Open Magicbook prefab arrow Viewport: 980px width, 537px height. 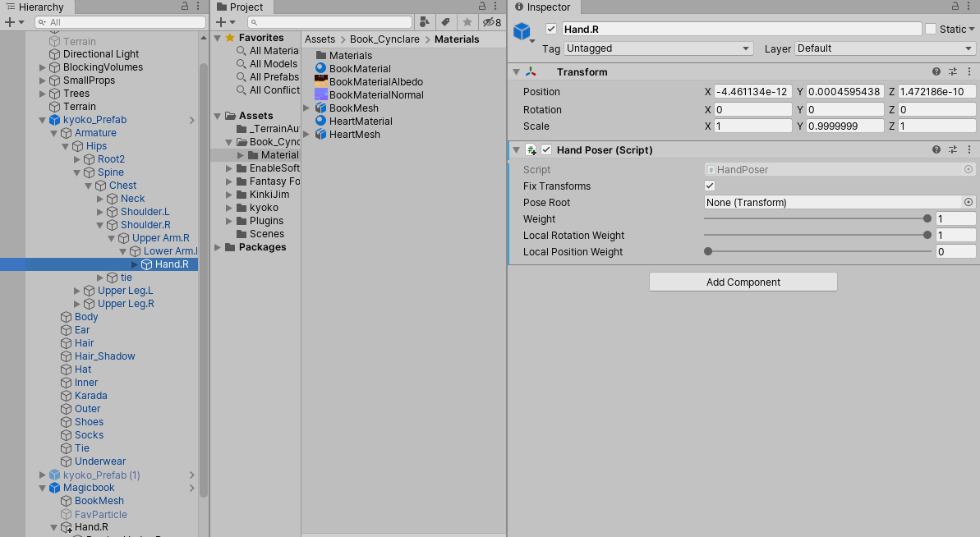point(192,488)
